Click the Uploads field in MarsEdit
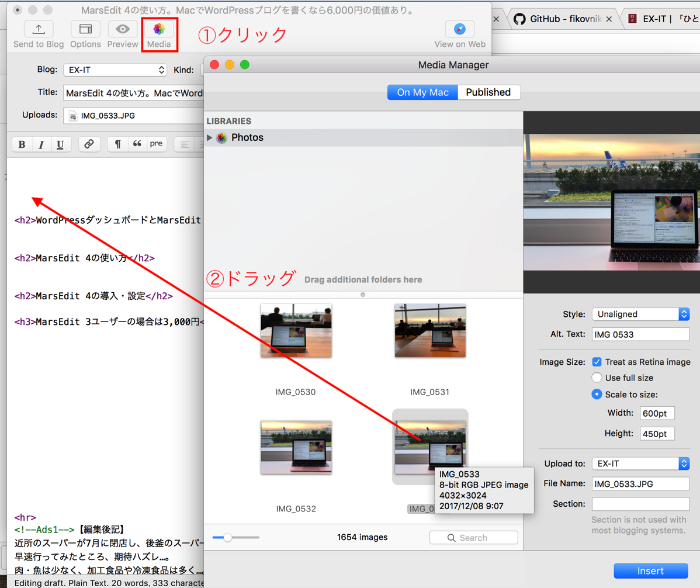 133,116
